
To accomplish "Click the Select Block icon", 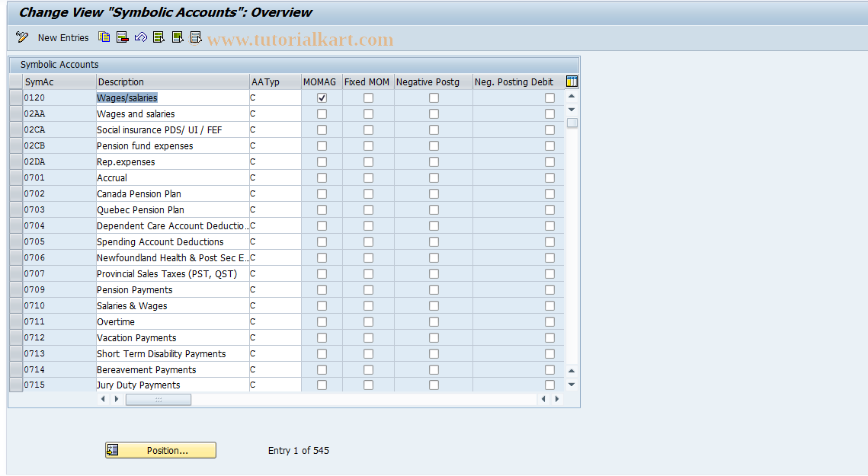I will point(177,37).
